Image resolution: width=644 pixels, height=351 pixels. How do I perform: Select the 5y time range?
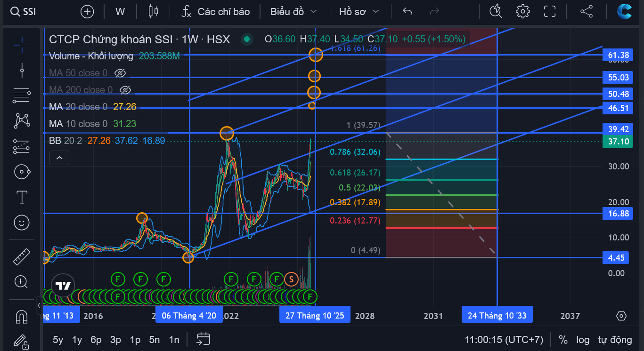click(x=58, y=340)
